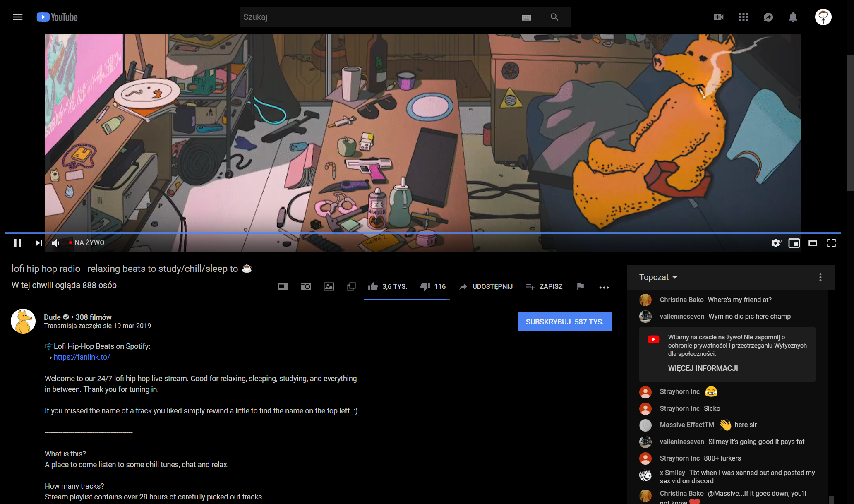Pause the live stream
Viewport: 854px width, 504px height.
17,243
